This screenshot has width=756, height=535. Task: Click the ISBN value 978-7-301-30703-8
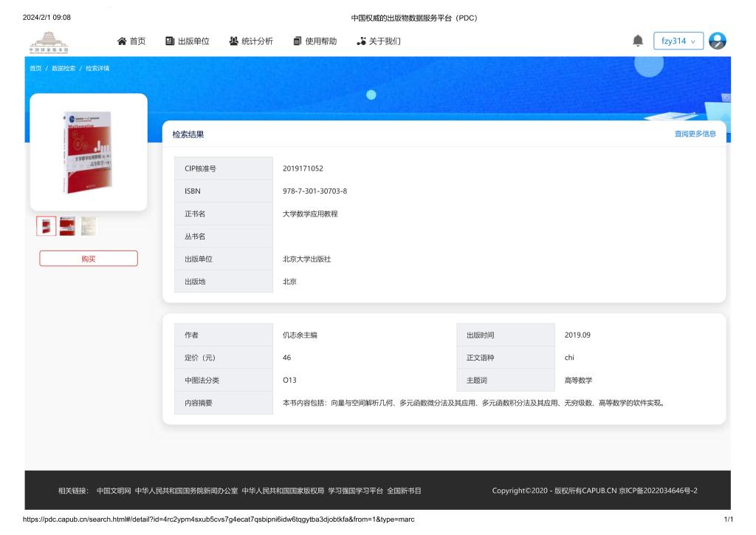coord(315,191)
